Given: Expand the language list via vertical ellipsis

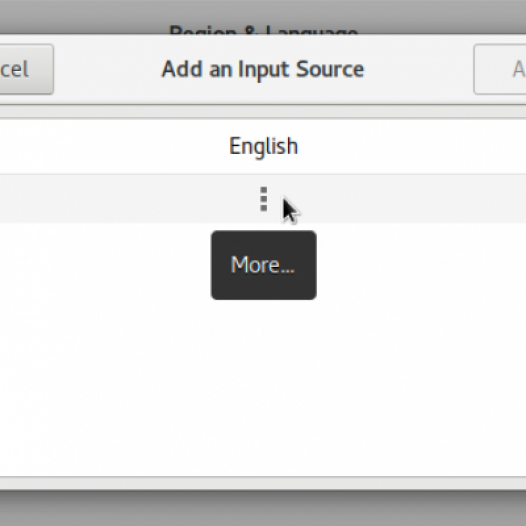Looking at the screenshot, I should [264, 199].
